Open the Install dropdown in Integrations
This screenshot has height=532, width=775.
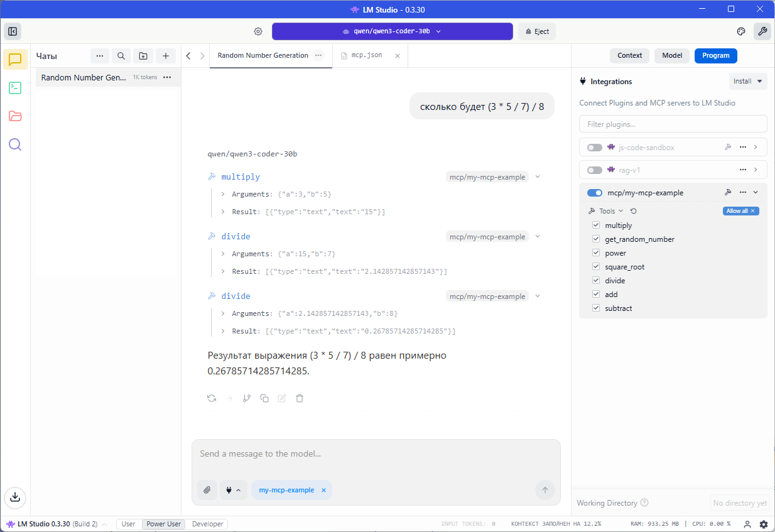pyautogui.click(x=748, y=80)
